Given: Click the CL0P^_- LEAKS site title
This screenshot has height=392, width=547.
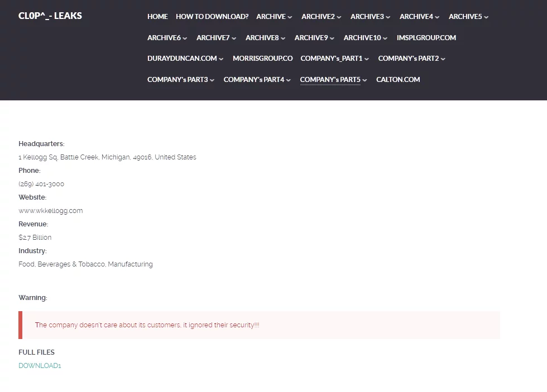Looking at the screenshot, I should (50, 16).
